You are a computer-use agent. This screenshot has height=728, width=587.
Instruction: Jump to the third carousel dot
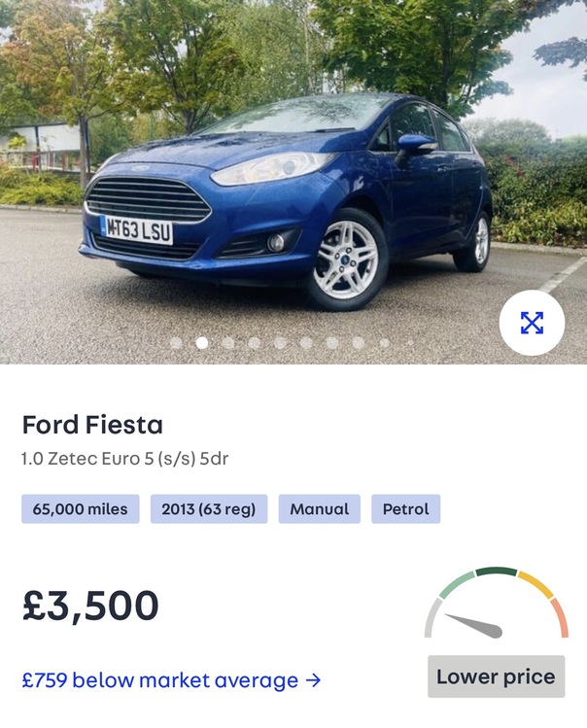pos(228,343)
